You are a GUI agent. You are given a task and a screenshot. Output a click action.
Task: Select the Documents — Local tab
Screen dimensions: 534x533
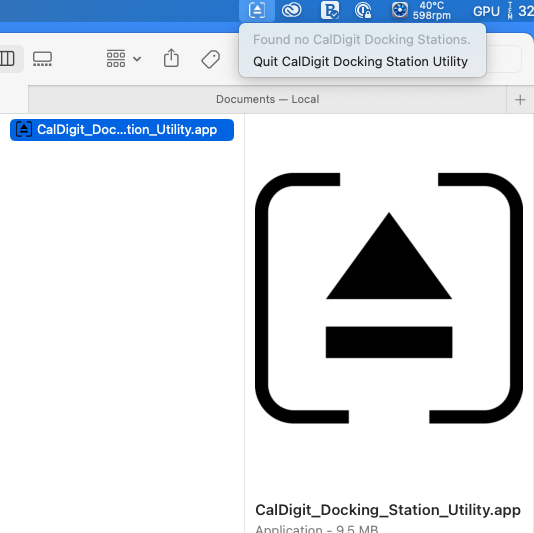(x=267, y=99)
